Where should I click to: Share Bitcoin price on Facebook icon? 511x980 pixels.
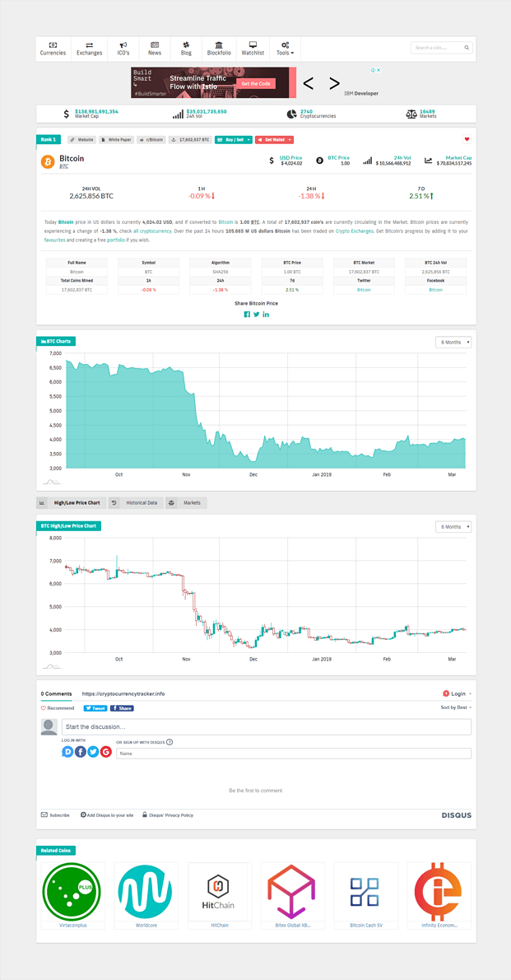[247, 314]
